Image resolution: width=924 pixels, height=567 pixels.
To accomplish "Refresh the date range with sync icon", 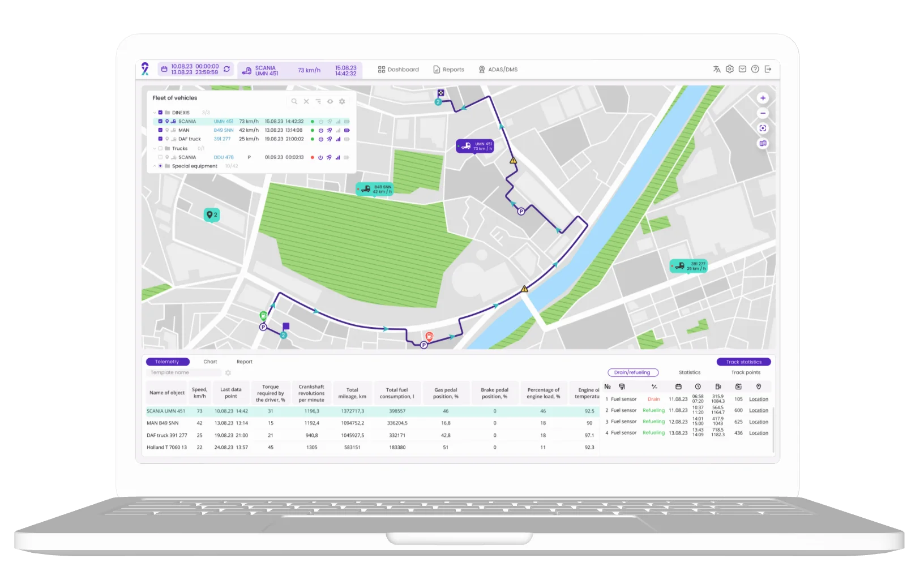I will [x=226, y=69].
